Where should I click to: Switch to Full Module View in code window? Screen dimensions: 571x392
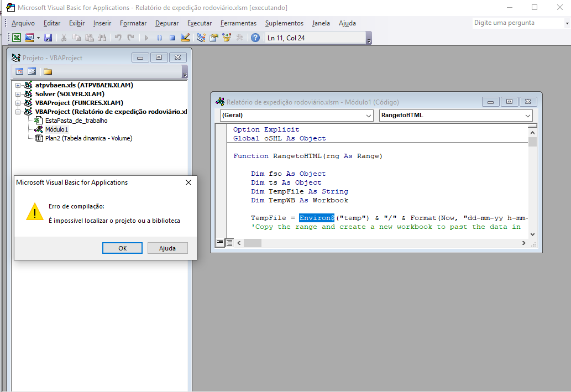(x=229, y=242)
